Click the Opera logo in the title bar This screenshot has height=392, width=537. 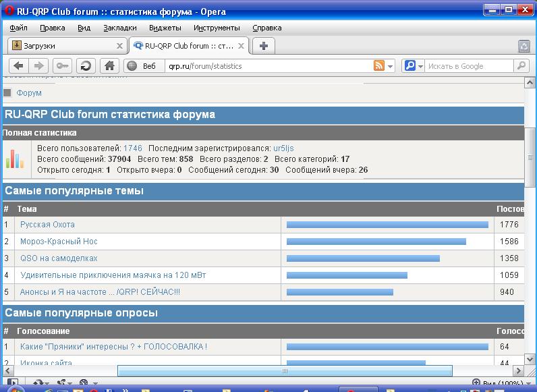9,11
